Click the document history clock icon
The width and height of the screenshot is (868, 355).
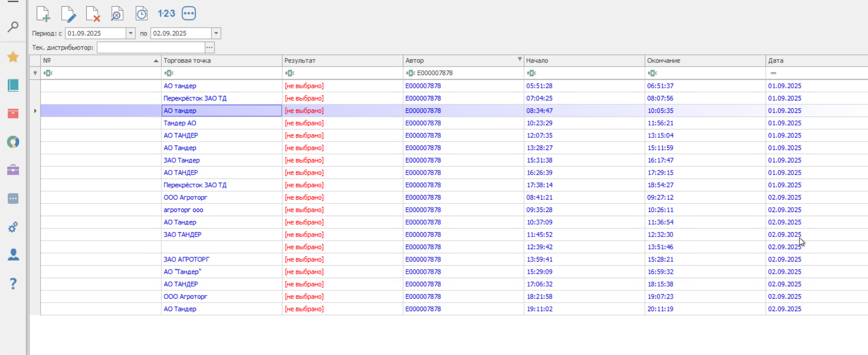(x=142, y=14)
